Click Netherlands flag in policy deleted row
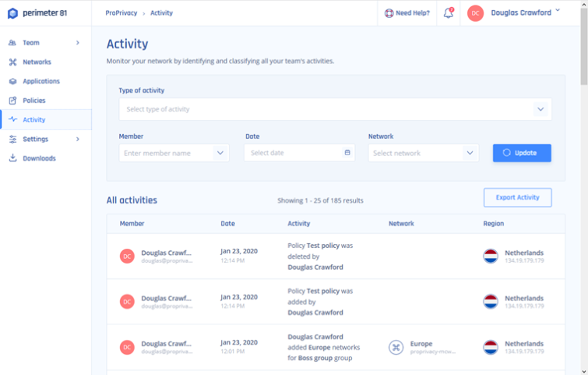The image size is (588, 375). tap(491, 256)
